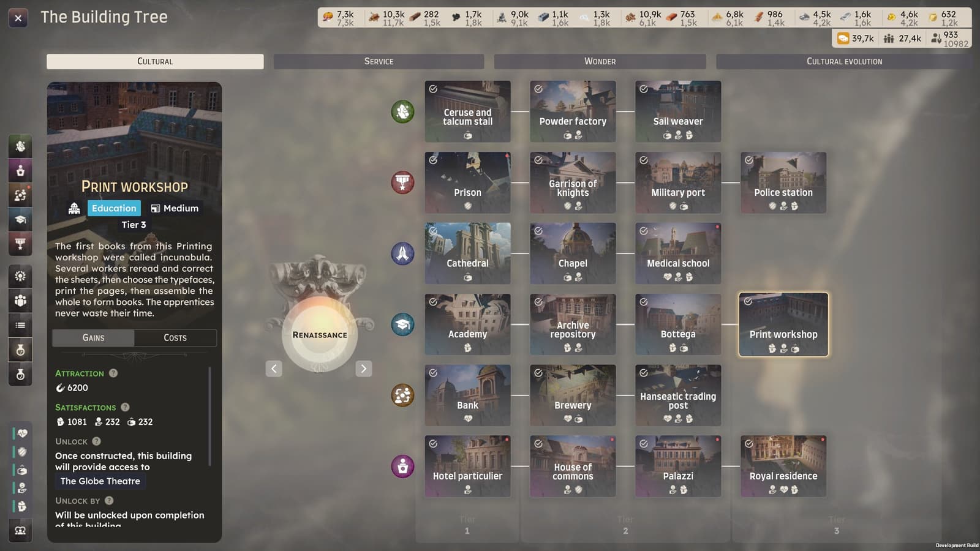This screenshot has height=551, width=980.
Task: Open the list icon in left sidebar
Action: point(20,325)
